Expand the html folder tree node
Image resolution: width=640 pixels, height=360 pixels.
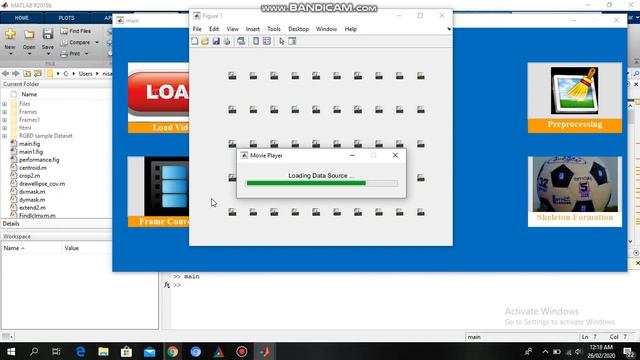[x=4, y=128]
